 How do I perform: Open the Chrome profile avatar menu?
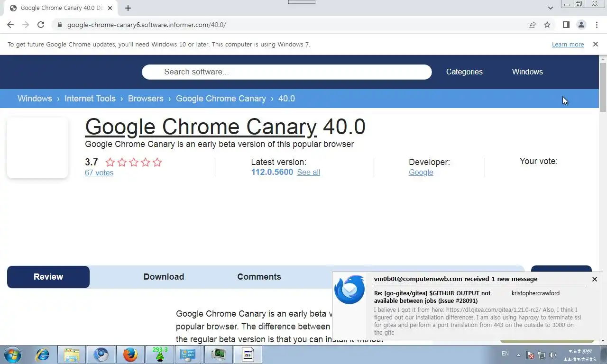point(581,25)
